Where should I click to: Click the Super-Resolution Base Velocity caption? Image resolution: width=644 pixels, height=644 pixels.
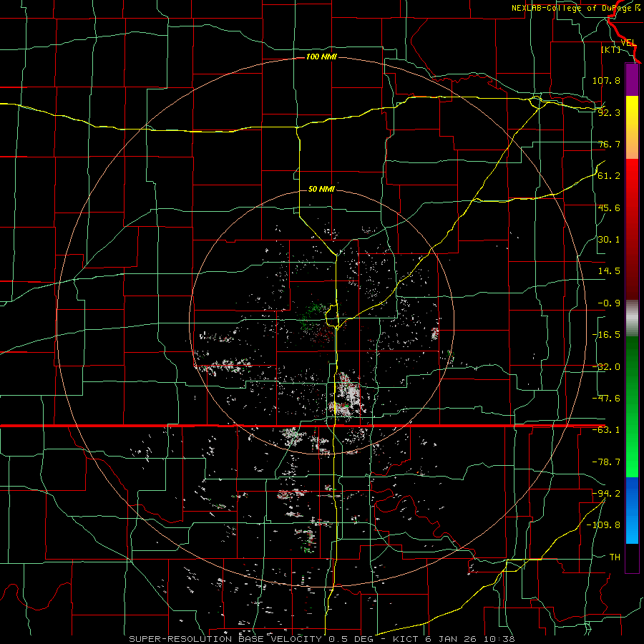click(321, 639)
